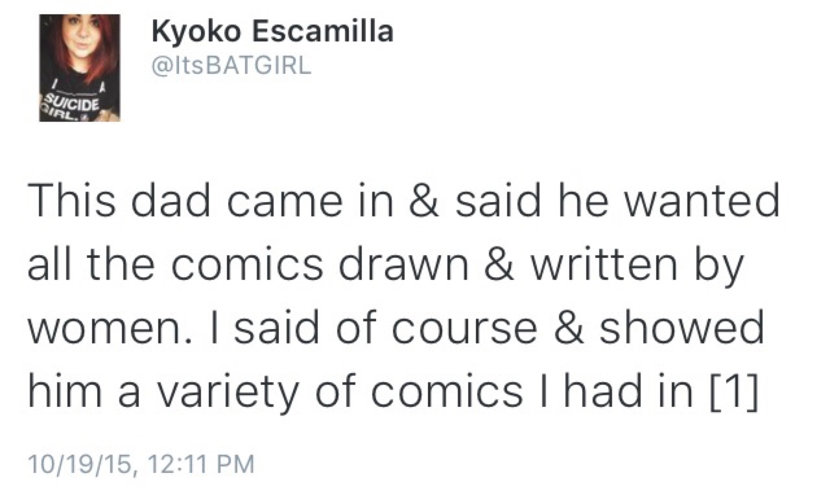Screen dimensions: 830x504
Task: Open the Kyoko Escamilla display name
Action: pyautogui.click(x=272, y=31)
